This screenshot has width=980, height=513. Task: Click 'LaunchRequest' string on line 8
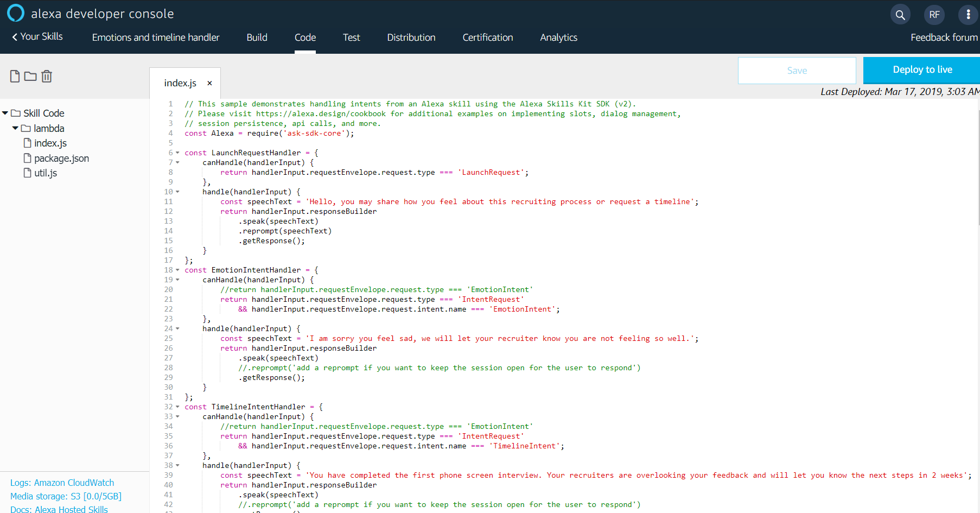coord(491,173)
